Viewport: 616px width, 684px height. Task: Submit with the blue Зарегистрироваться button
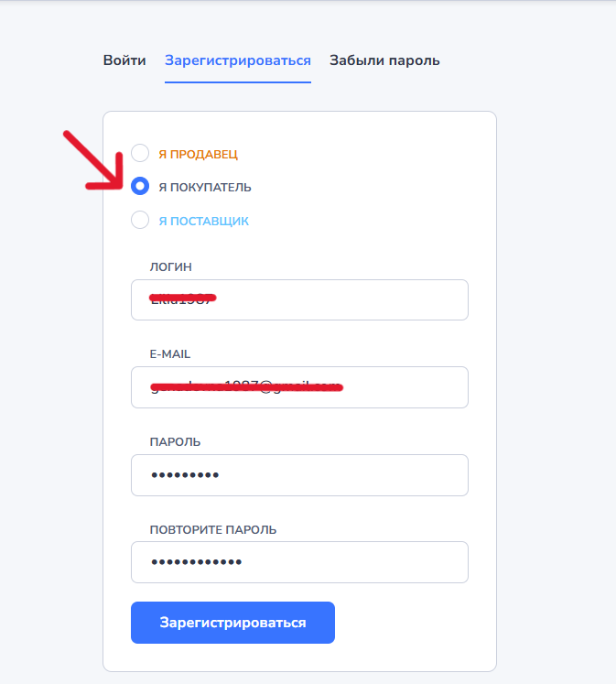(x=232, y=623)
